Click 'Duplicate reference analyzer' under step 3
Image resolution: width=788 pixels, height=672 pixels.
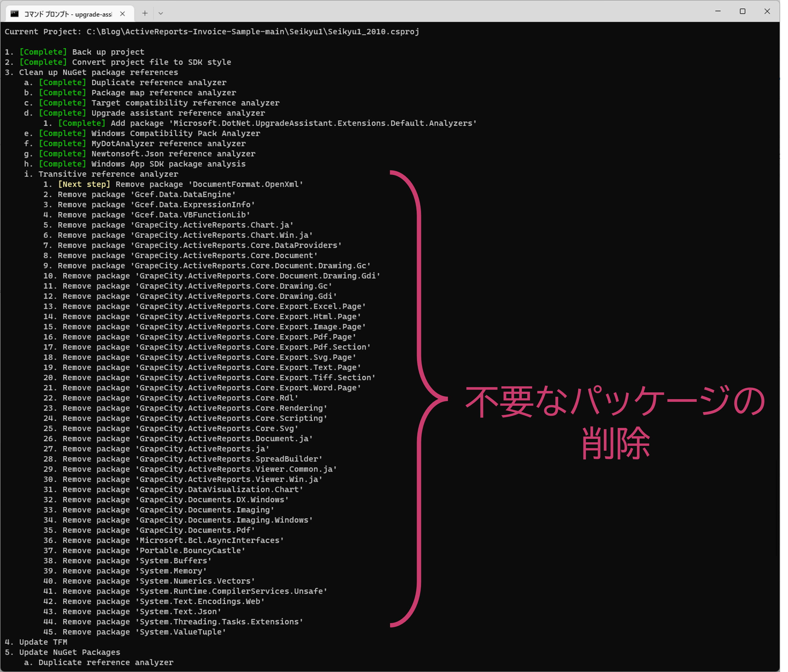point(125,83)
